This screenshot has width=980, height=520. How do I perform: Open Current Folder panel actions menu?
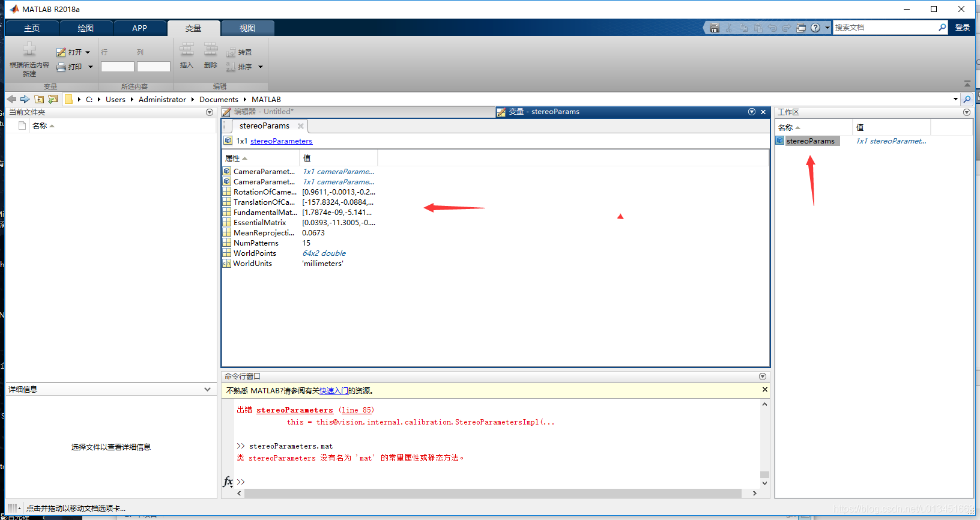point(210,112)
